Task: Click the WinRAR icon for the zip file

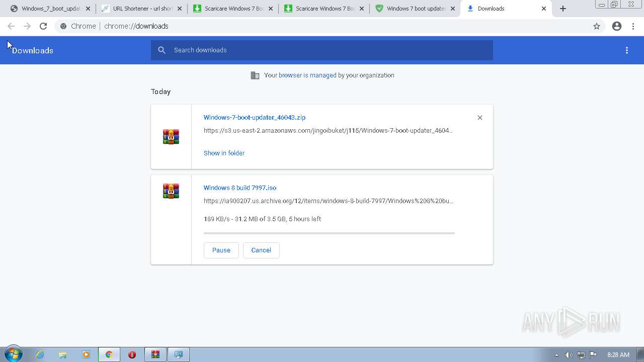Action: [x=171, y=137]
